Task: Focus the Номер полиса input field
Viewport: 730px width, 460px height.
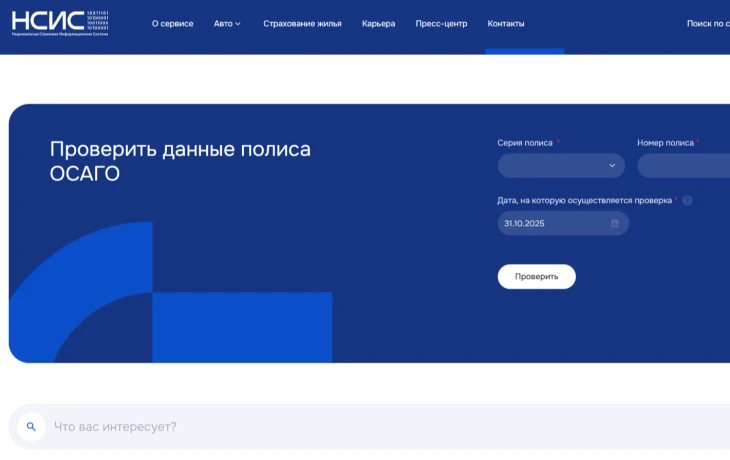Action: (683, 166)
